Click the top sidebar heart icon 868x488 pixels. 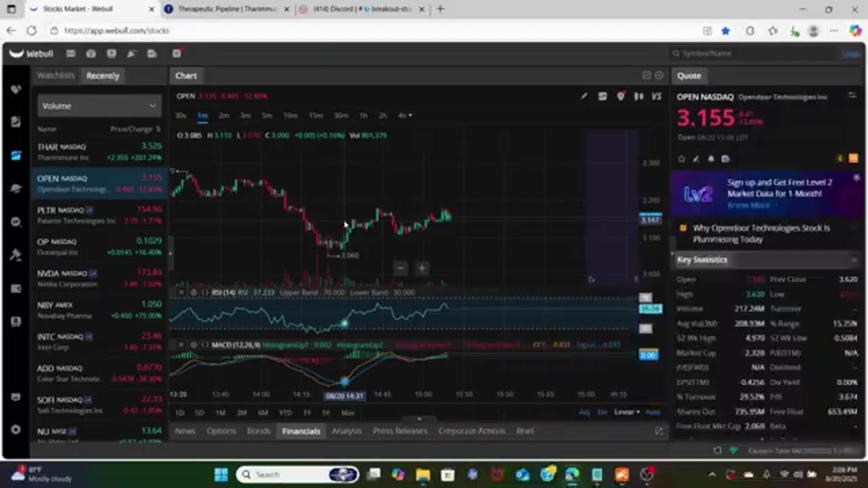16,89
